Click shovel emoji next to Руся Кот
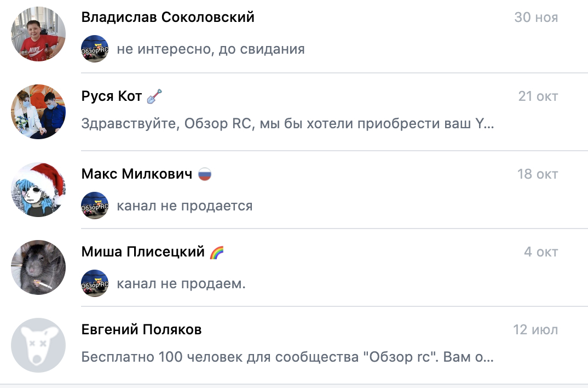This screenshot has width=588, height=388. pyautogui.click(x=155, y=96)
